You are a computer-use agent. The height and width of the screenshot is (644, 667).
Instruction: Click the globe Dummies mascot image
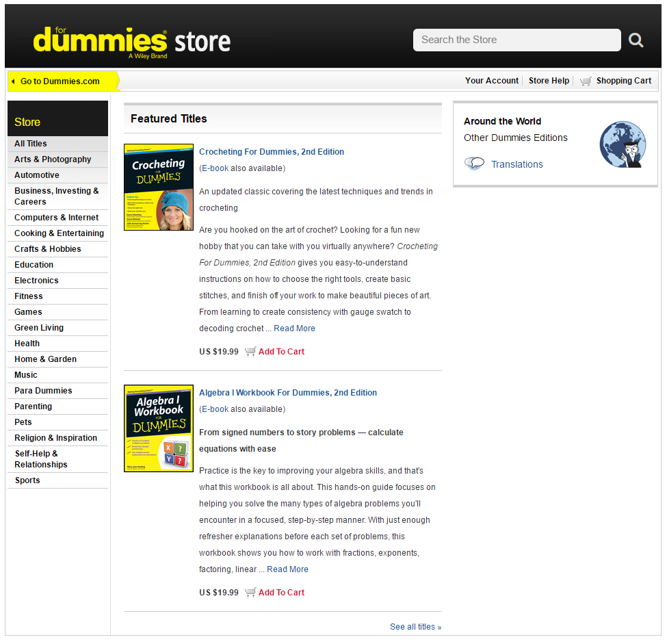[x=623, y=144]
